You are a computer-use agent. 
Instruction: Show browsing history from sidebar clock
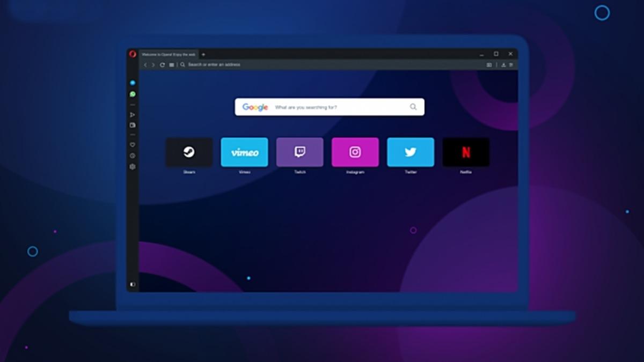[x=133, y=156]
